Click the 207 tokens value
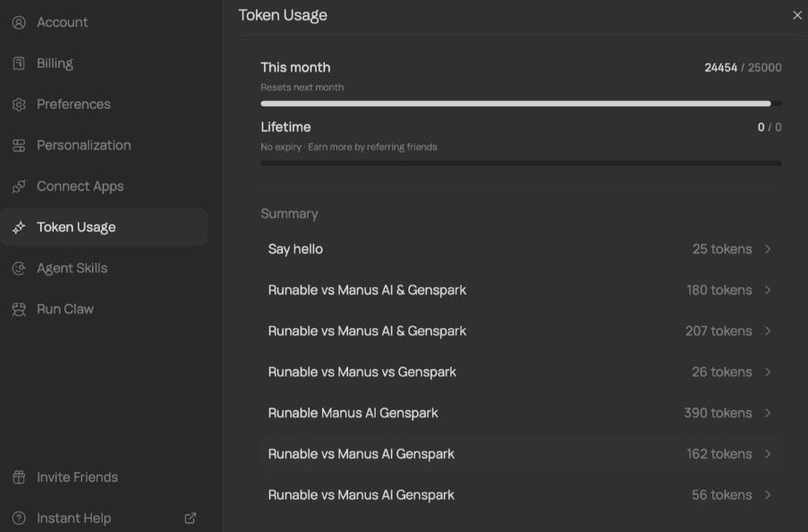The height and width of the screenshot is (532, 808). pyautogui.click(x=719, y=331)
